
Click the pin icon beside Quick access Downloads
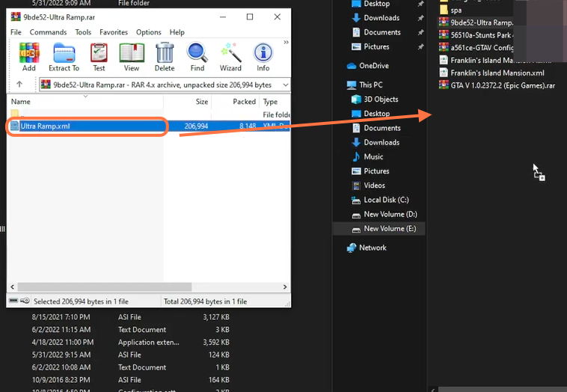420,18
